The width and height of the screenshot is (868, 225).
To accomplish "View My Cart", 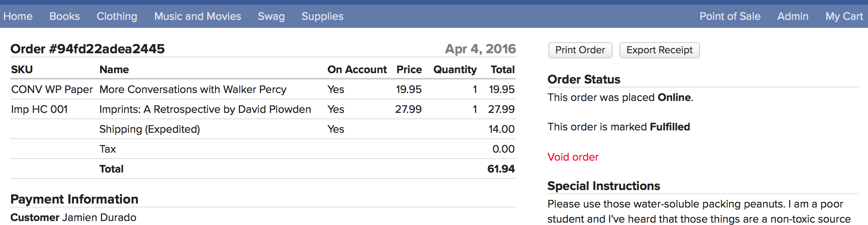I will click(x=844, y=16).
